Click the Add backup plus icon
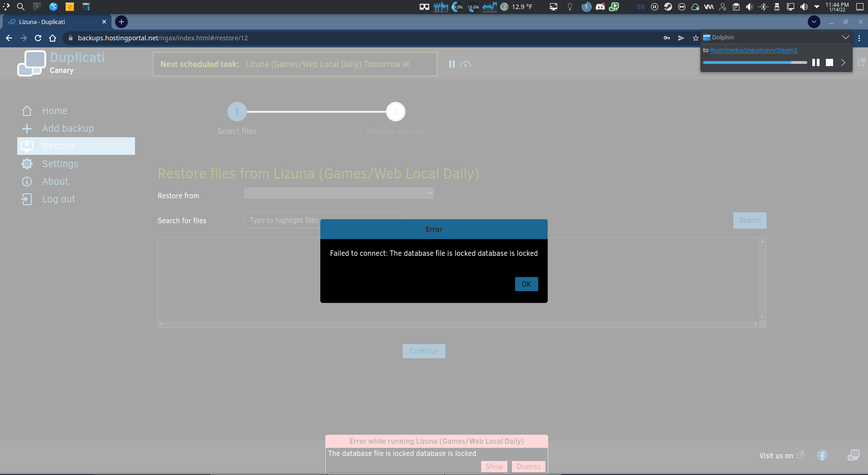 [x=27, y=128]
